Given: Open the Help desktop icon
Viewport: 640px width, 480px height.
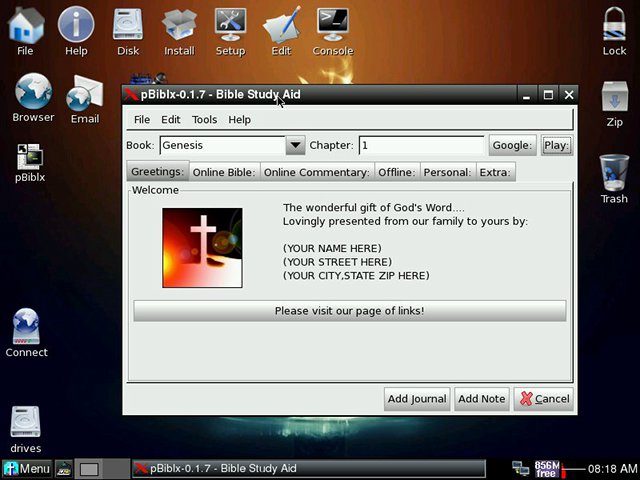Looking at the screenshot, I should tap(76, 31).
